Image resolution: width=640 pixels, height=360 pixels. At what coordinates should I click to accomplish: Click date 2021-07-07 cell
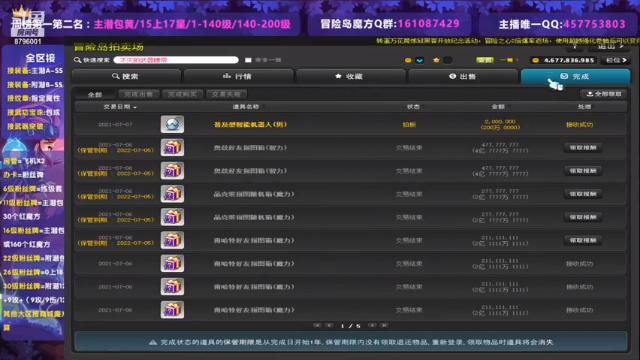coord(115,124)
